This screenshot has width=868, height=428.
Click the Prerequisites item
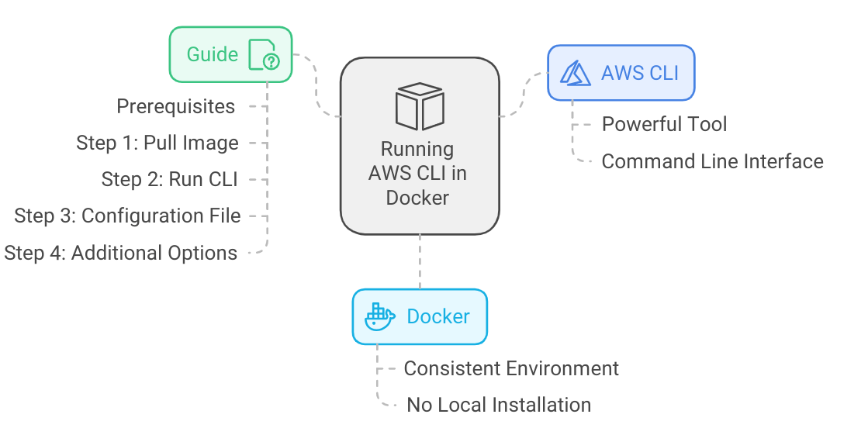coord(175,106)
